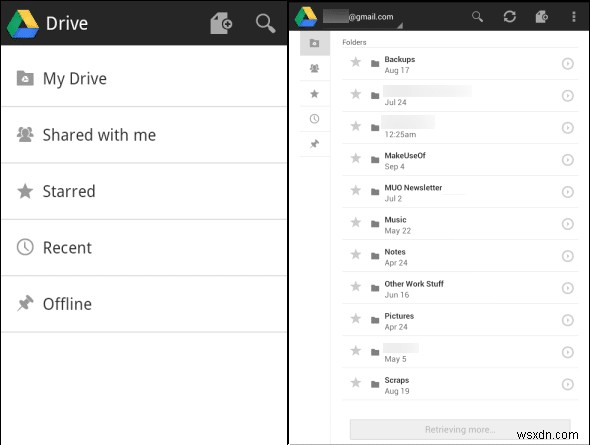This screenshot has height=445, width=590.
Task: Expand details arrow for Jul 24 folder
Action: 567,96
